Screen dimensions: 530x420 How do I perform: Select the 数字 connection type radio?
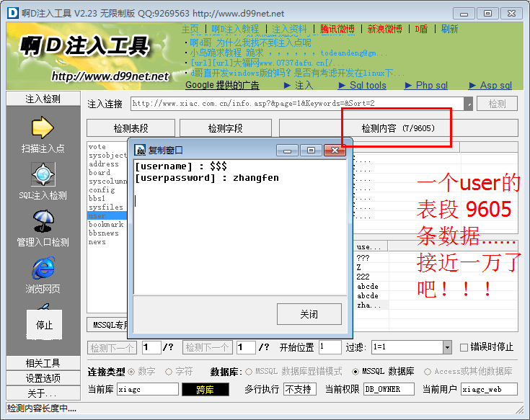[131, 372]
